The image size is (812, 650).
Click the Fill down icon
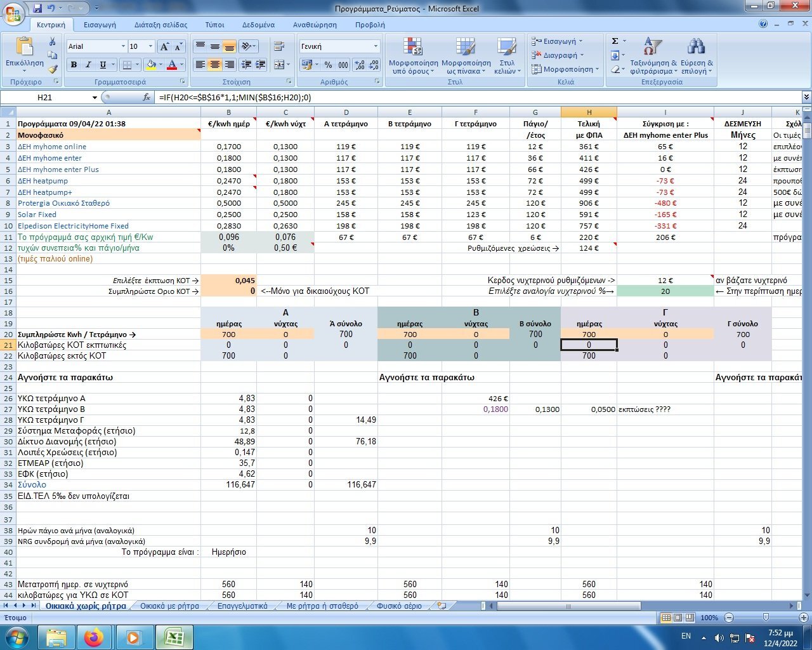point(615,55)
